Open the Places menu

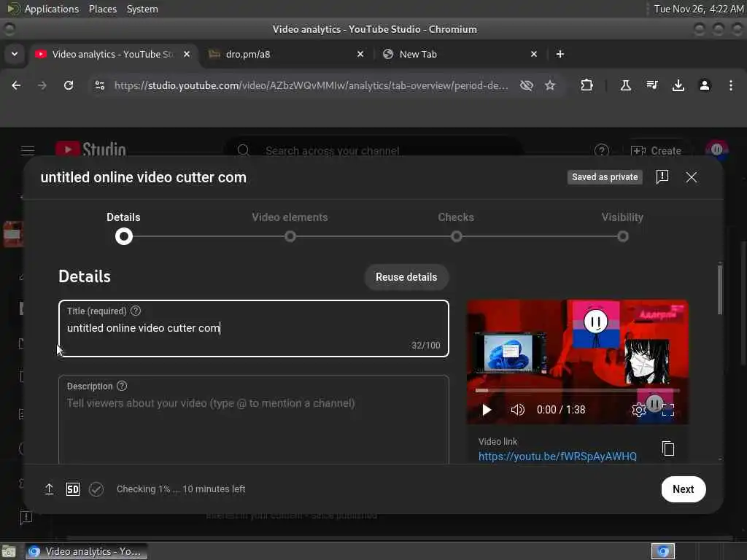tap(102, 9)
